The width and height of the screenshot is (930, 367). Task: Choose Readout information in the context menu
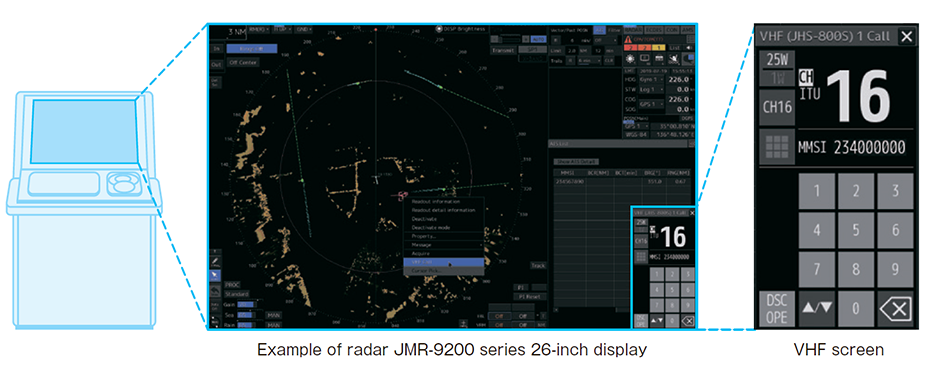click(x=444, y=202)
